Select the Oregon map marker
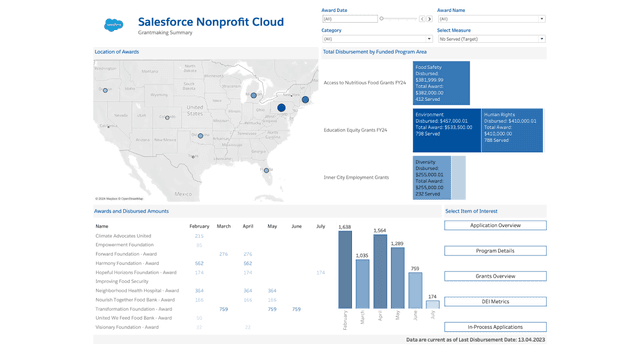 click(x=105, y=90)
